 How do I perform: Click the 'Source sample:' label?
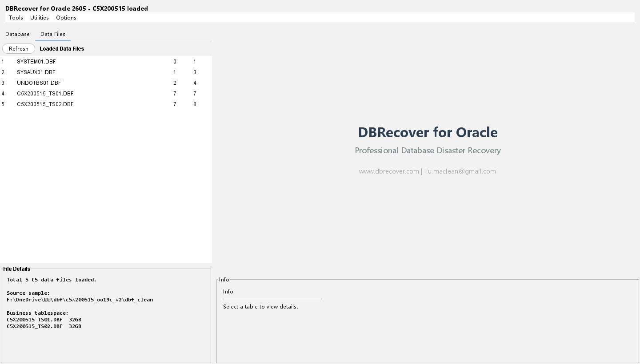coord(28,293)
